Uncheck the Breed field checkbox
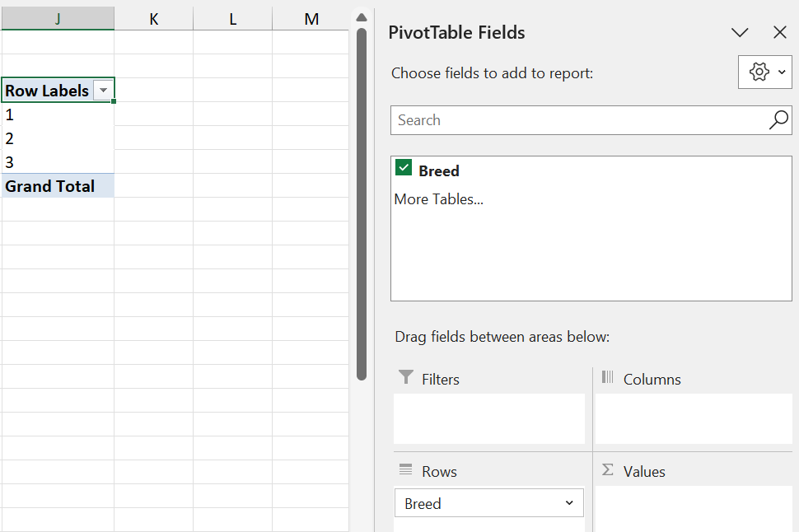Image resolution: width=799 pixels, height=532 pixels. [x=404, y=169]
